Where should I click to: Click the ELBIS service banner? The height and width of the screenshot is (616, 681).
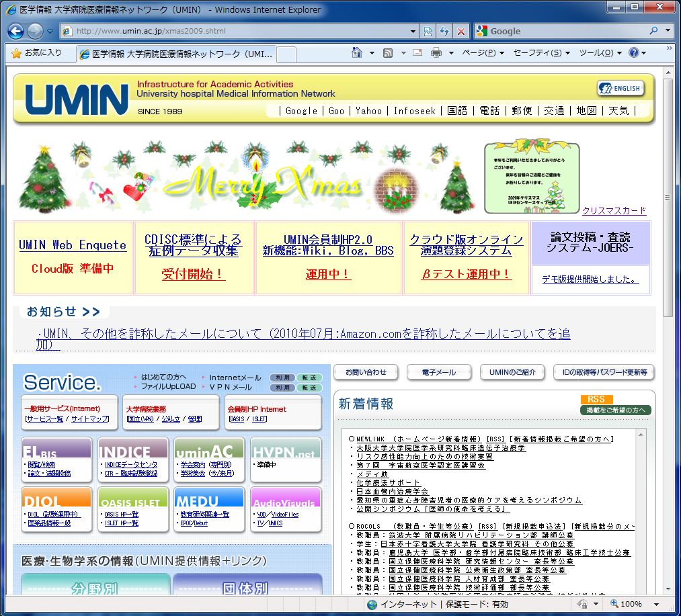coord(56,449)
